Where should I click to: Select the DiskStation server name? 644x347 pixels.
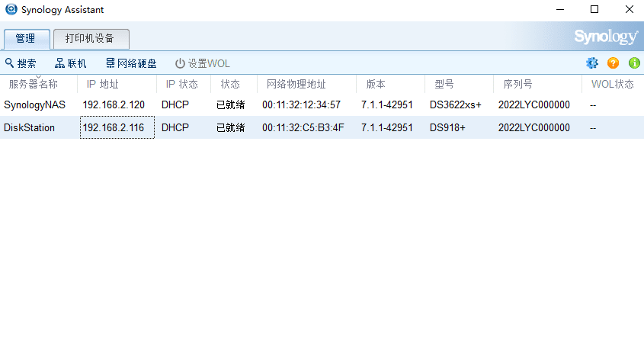tap(29, 127)
